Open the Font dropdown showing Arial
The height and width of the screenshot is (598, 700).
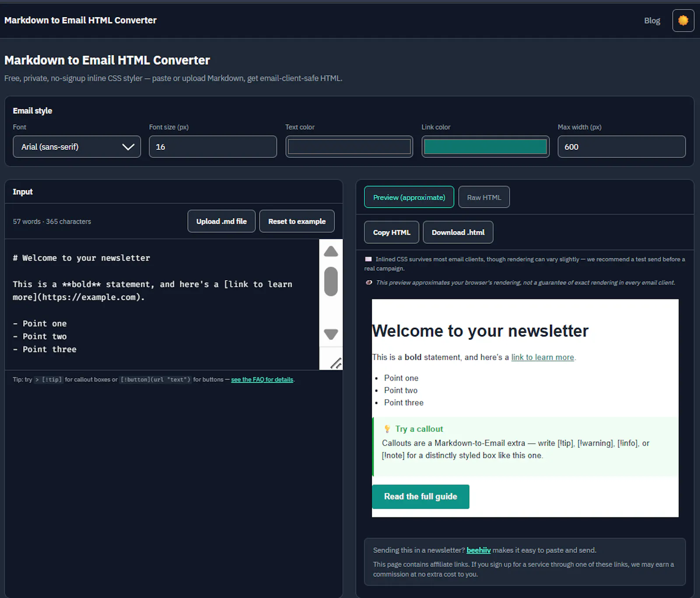pyautogui.click(x=77, y=147)
